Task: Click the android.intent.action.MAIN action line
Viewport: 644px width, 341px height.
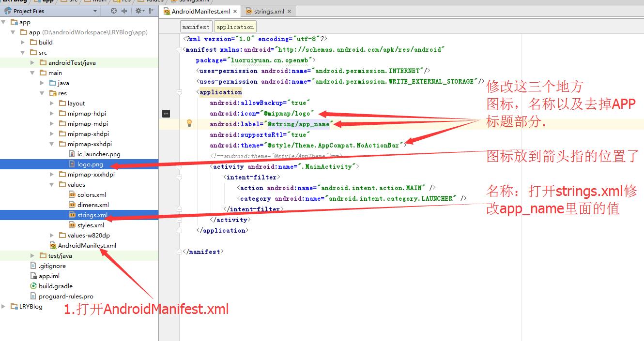Action: [x=337, y=188]
